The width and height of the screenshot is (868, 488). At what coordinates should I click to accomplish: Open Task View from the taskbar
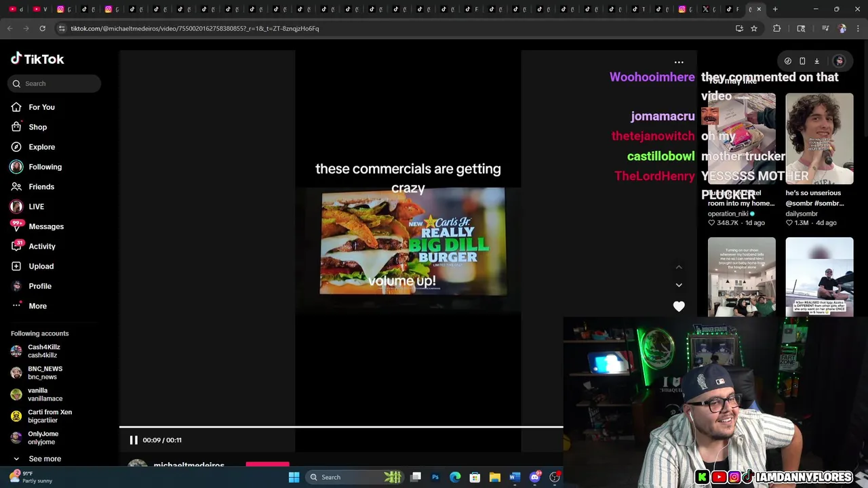[416, 477]
